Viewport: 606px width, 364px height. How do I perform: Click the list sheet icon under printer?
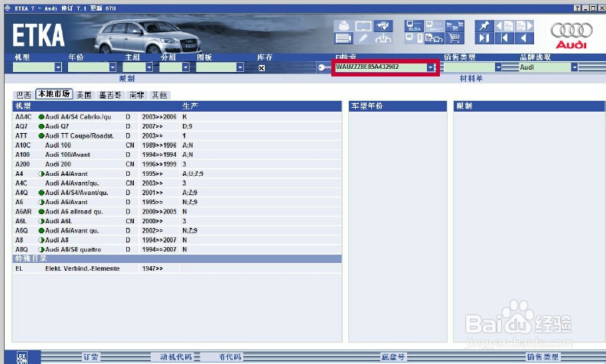click(344, 38)
